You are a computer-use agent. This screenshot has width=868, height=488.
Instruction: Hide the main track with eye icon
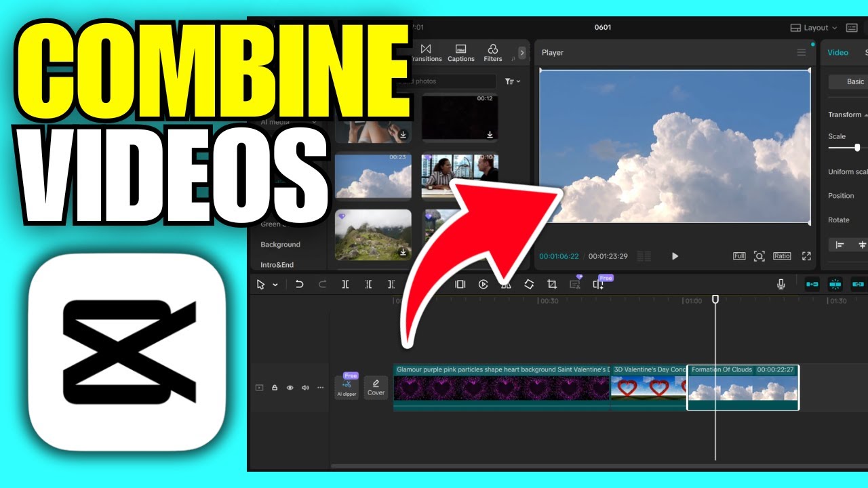pos(290,388)
